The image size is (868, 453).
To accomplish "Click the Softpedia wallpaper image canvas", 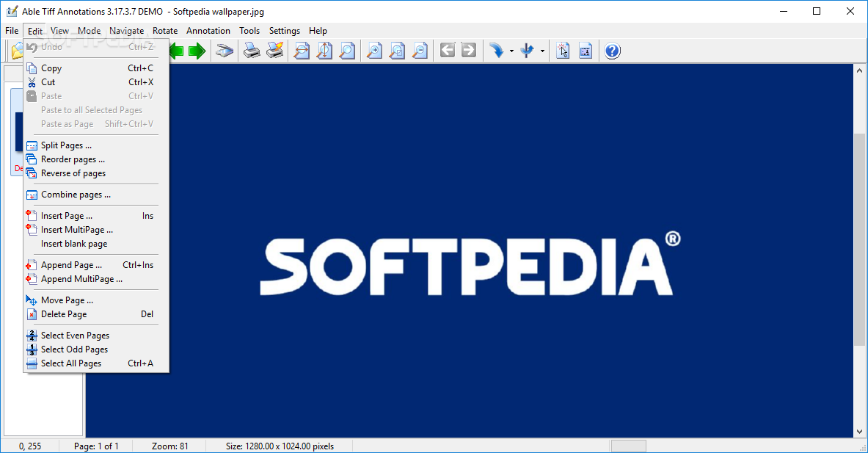I will 470,250.
